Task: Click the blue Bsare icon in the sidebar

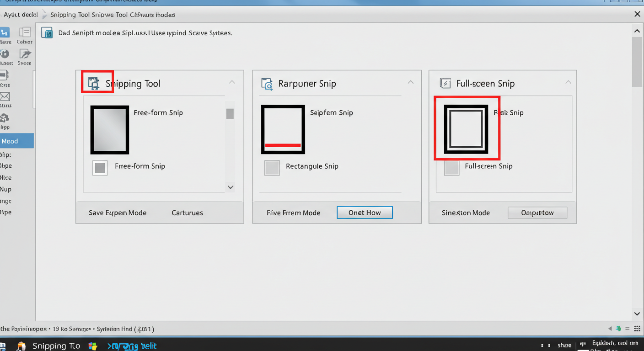Action: [x=5, y=32]
